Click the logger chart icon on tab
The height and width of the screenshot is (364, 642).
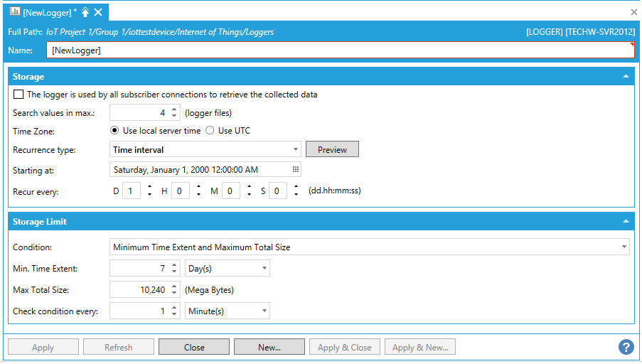point(14,12)
